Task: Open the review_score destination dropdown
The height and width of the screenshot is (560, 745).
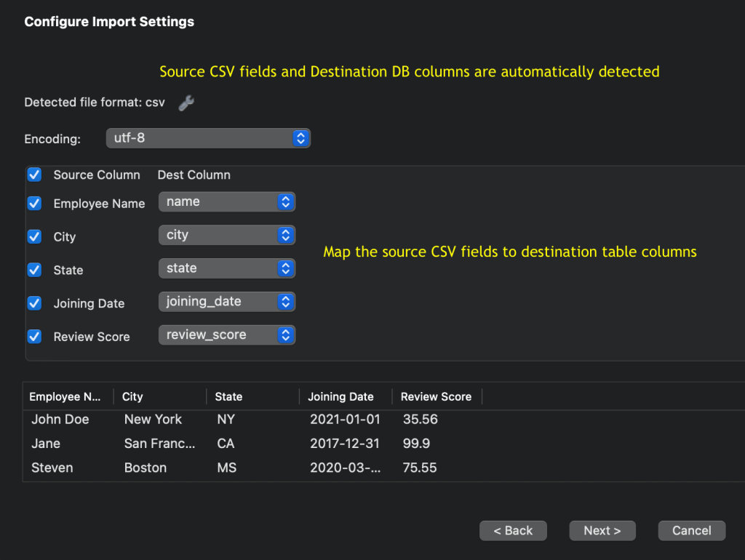Action: tap(226, 335)
